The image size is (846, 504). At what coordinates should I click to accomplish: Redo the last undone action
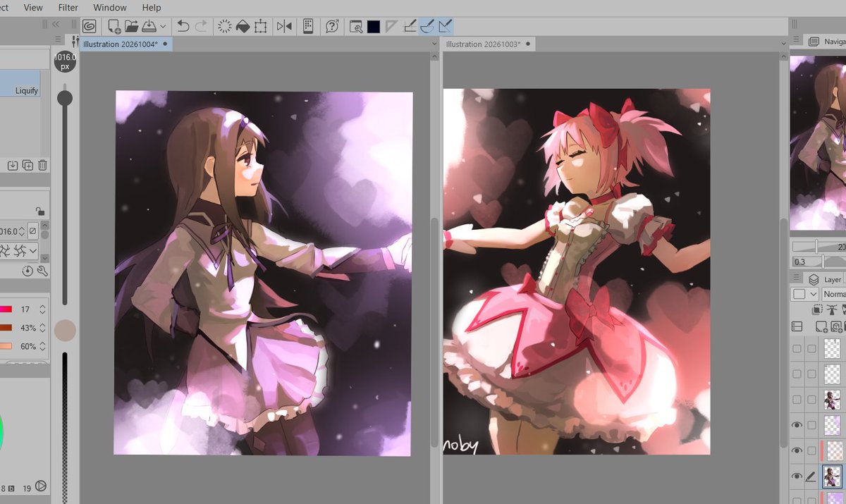click(x=202, y=26)
